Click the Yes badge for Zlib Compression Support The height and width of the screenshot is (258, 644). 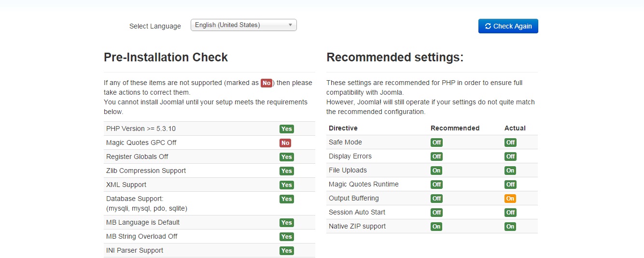(286, 171)
